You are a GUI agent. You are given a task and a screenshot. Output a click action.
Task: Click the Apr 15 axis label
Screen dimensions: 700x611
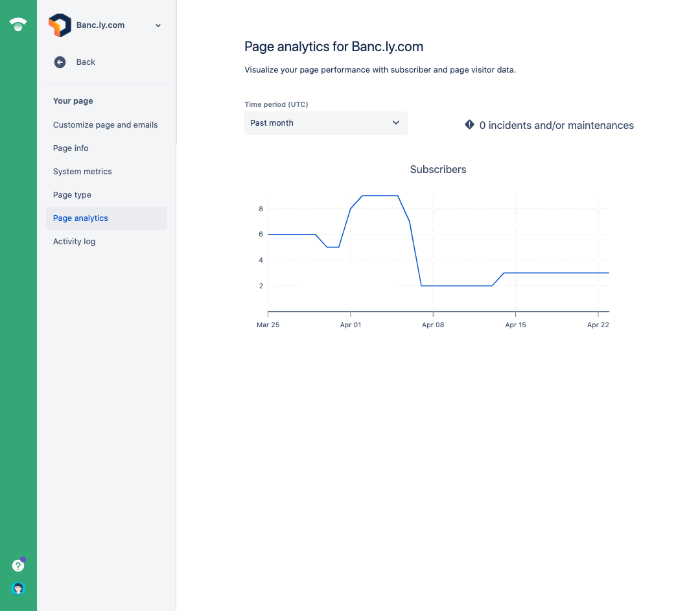click(x=516, y=325)
